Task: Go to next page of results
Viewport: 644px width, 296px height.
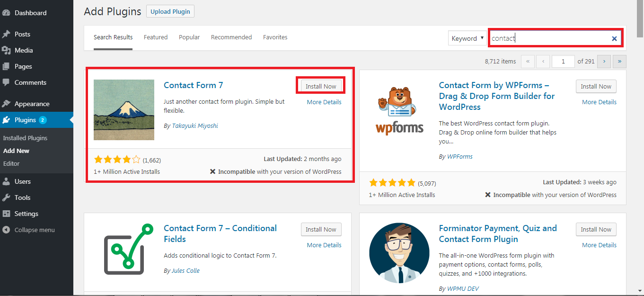Action: click(604, 61)
